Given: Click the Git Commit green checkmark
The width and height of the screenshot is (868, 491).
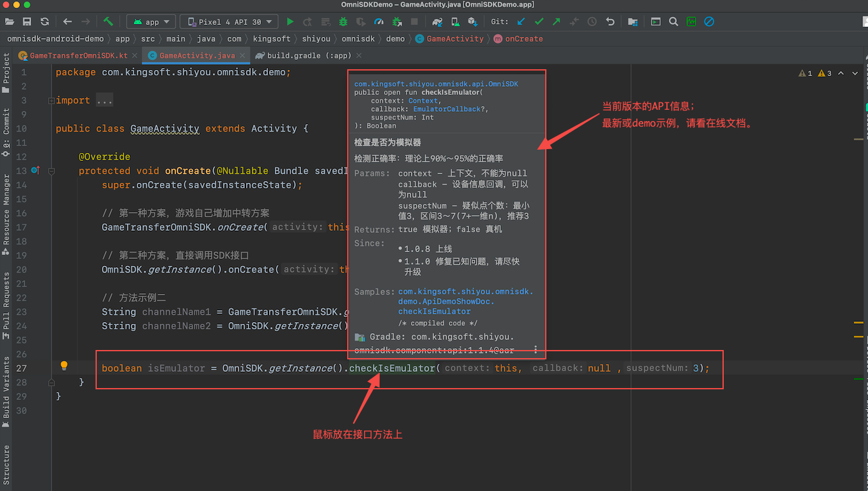Looking at the screenshot, I should click(539, 21).
